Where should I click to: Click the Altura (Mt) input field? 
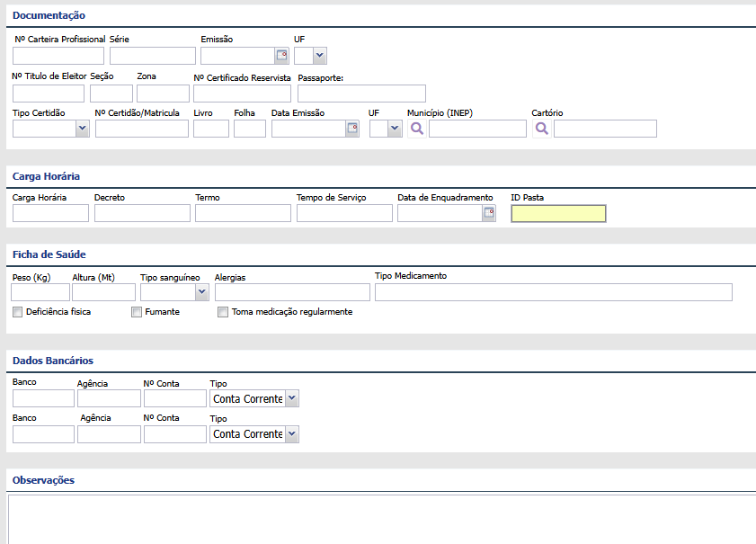coord(103,292)
